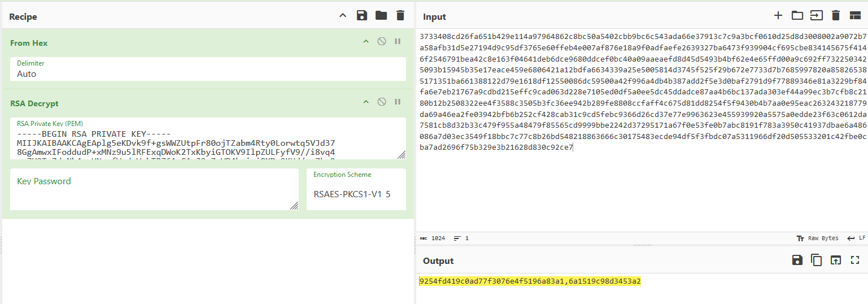Image resolution: width=868 pixels, height=304 pixels.
Task: Open the Encryption Scheme dropdown
Action: pyautogui.click(x=356, y=189)
